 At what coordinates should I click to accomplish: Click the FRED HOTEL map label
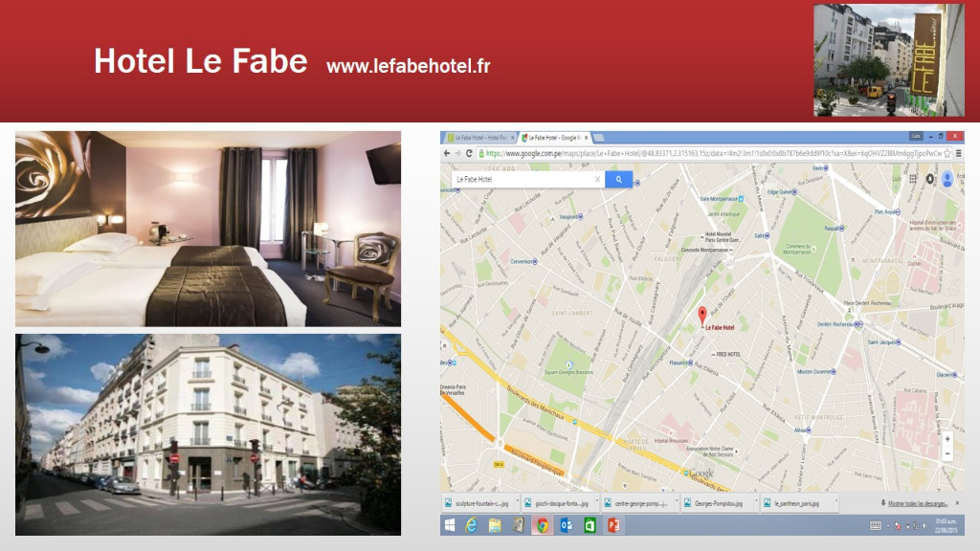click(x=728, y=354)
